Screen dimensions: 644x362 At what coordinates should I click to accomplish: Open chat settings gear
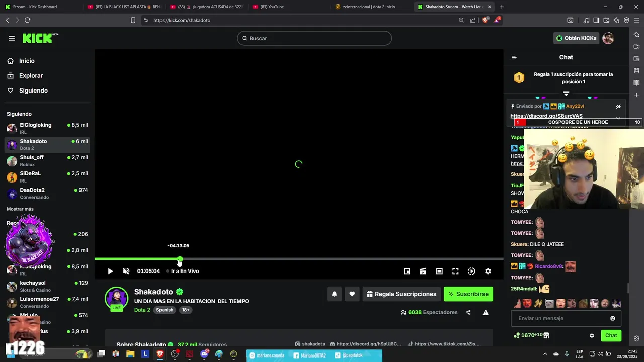point(592,336)
